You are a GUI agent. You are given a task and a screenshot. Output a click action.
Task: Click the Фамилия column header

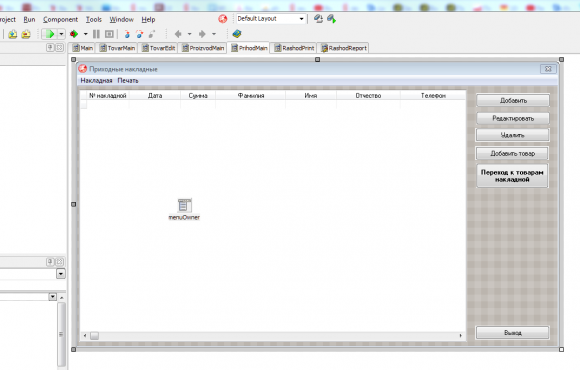pos(251,95)
